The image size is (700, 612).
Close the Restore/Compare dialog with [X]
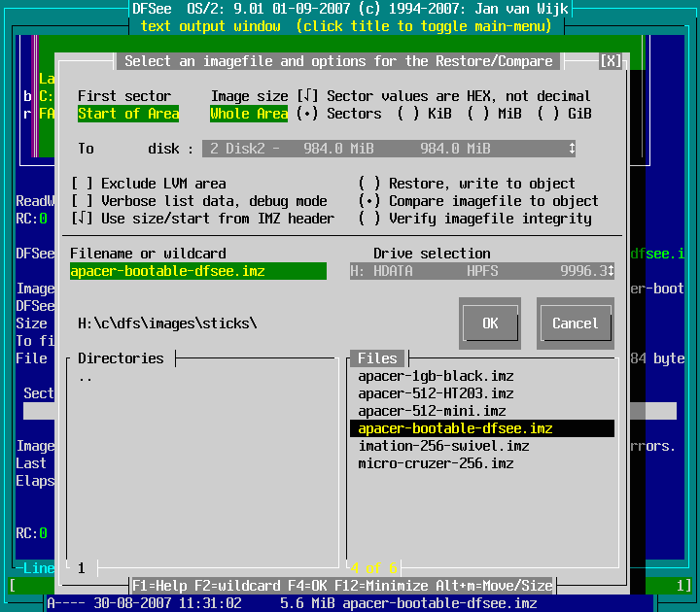click(x=611, y=61)
